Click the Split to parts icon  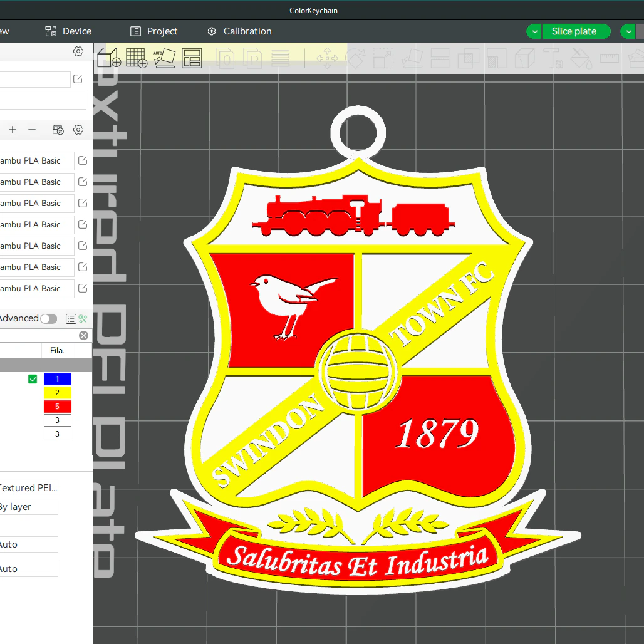pyautogui.click(x=252, y=58)
